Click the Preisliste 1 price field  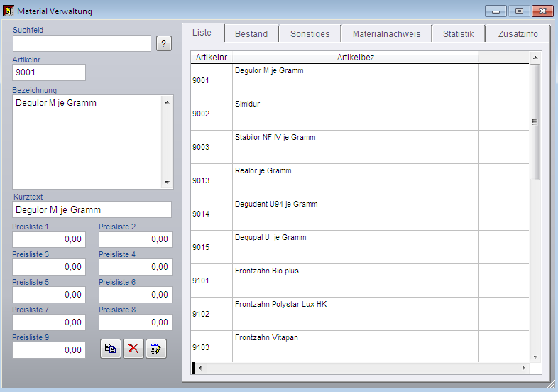click(49, 239)
